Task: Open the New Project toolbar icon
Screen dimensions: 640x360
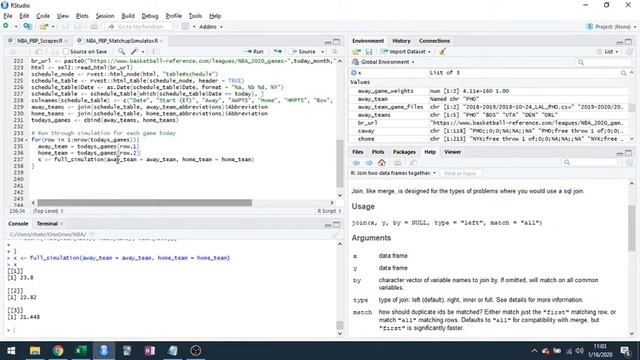Action: 27,27
